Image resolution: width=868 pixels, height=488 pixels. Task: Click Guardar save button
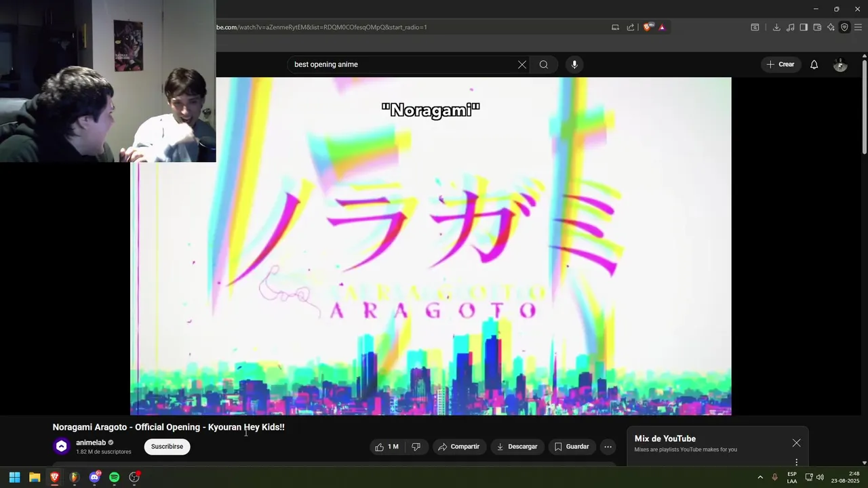(x=572, y=447)
